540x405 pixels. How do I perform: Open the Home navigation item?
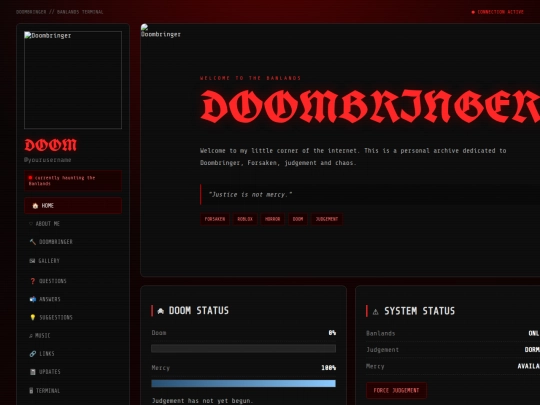73,206
